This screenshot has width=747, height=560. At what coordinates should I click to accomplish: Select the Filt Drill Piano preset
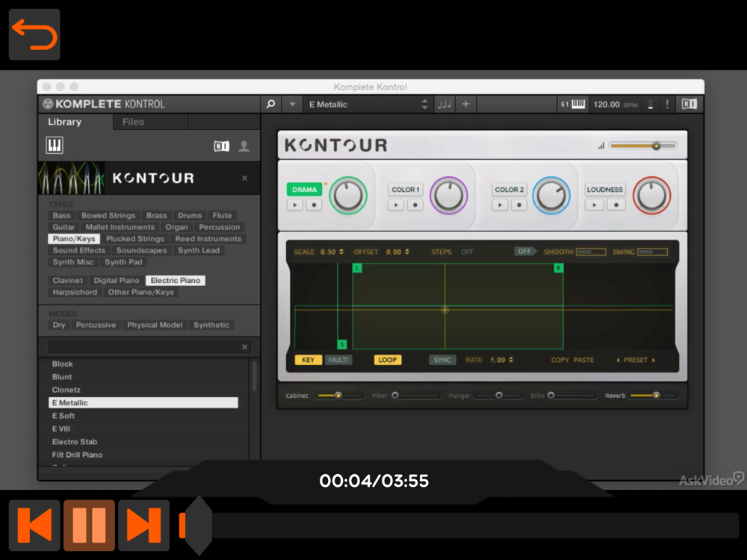coord(143,455)
